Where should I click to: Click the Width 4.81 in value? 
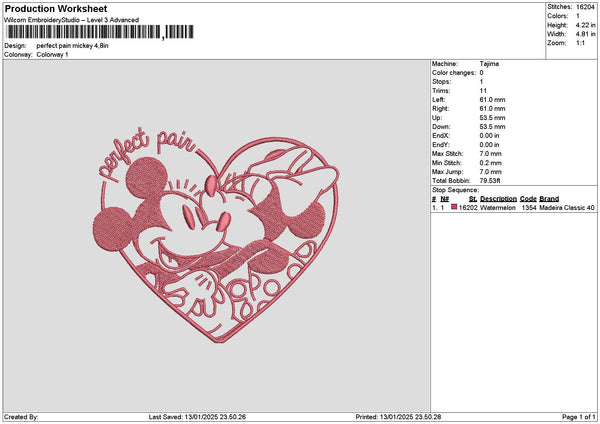585,34
